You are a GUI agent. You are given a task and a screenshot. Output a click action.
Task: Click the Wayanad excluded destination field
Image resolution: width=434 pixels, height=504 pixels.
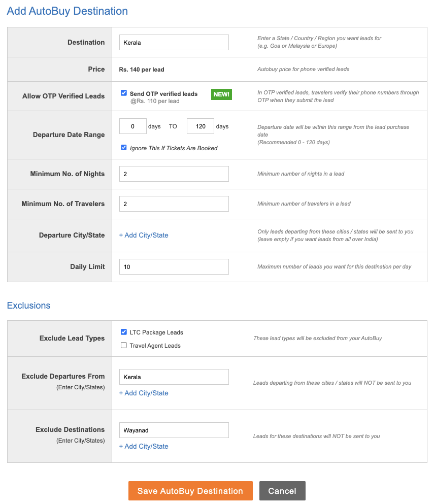(174, 430)
